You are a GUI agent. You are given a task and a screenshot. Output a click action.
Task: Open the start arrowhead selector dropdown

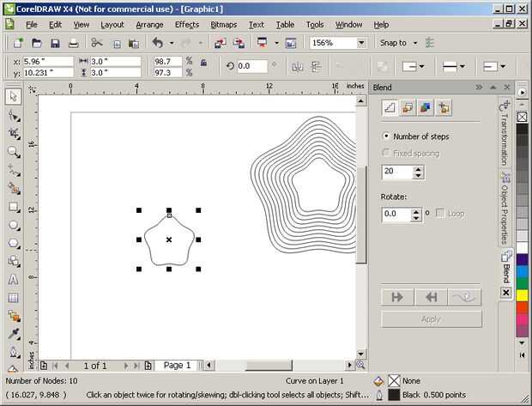pos(414,66)
